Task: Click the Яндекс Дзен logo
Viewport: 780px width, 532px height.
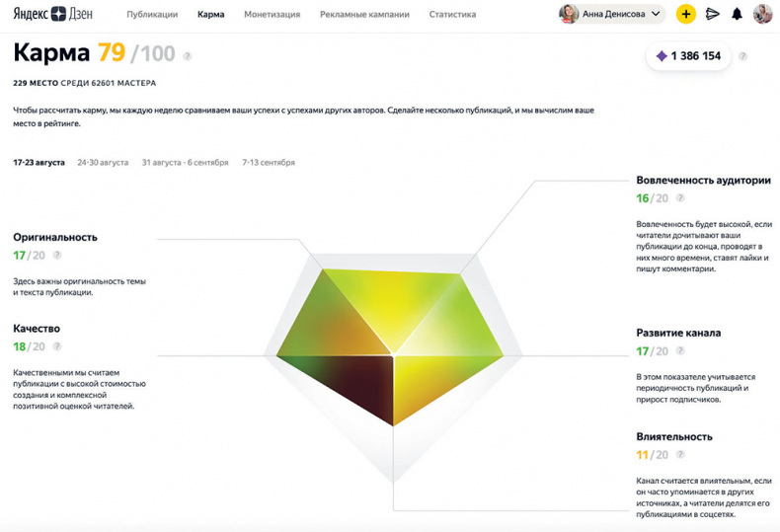Action: (x=53, y=14)
